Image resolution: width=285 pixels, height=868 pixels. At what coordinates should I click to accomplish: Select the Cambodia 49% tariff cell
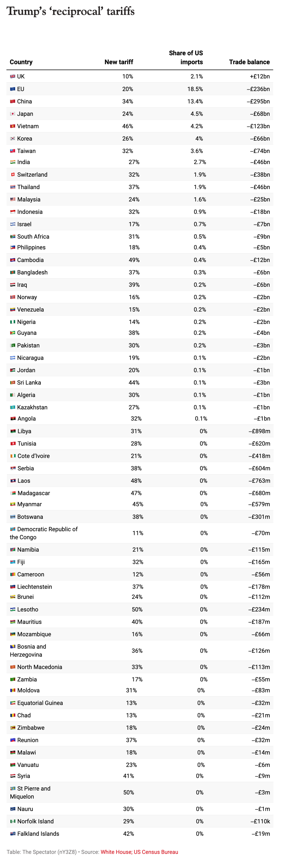click(x=134, y=260)
